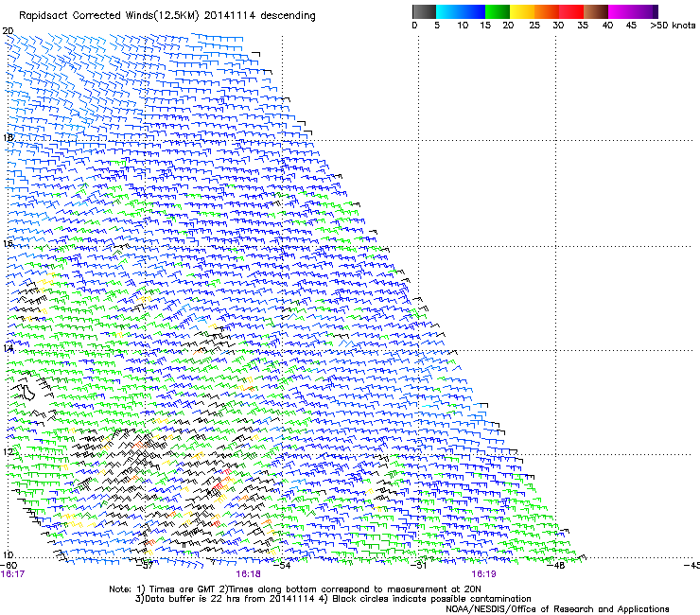
Task: Select the '-48' longitude axis label
Action: 556,566
